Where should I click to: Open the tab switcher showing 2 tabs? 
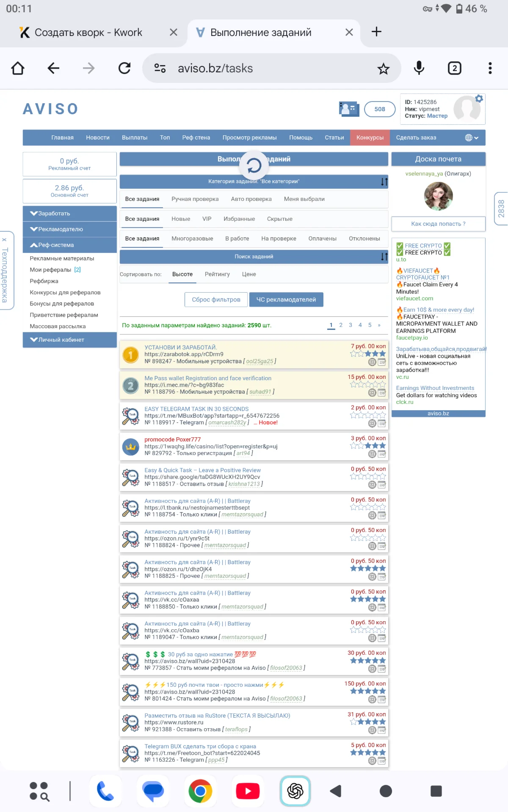click(455, 68)
